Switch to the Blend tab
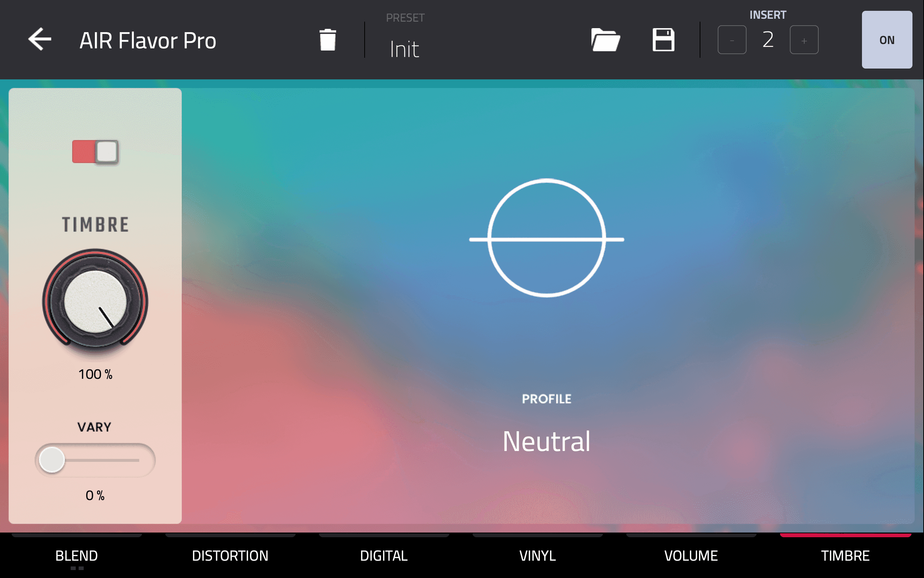Image resolution: width=924 pixels, height=578 pixels. (x=76, y=555)
